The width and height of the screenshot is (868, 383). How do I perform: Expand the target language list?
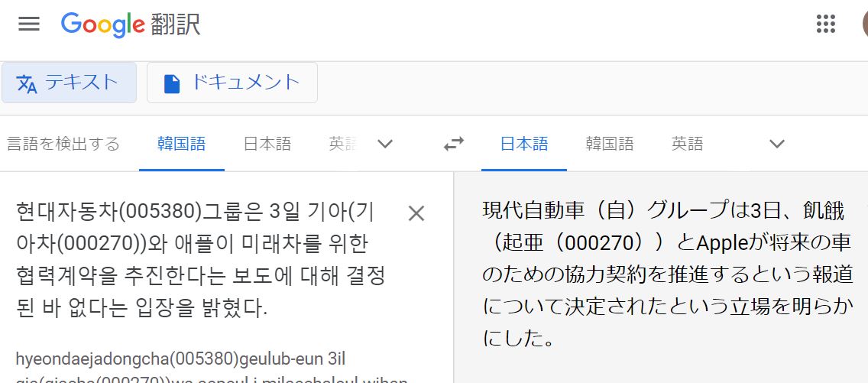[776, 144]
